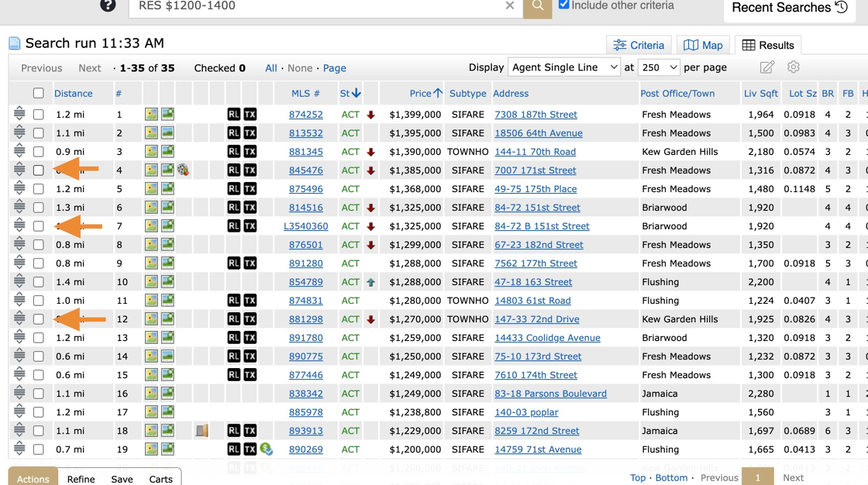
Task: Tick the select-all checkbox in the header row
Action: pyautogui.click(x=38, y=94)
